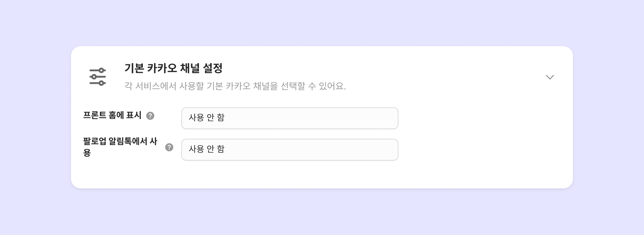Click the help icon next to 프론트 홈에 표시
The height and width of the screenshot is (235, 644).
pyautogui.click(x=150, y=116)
